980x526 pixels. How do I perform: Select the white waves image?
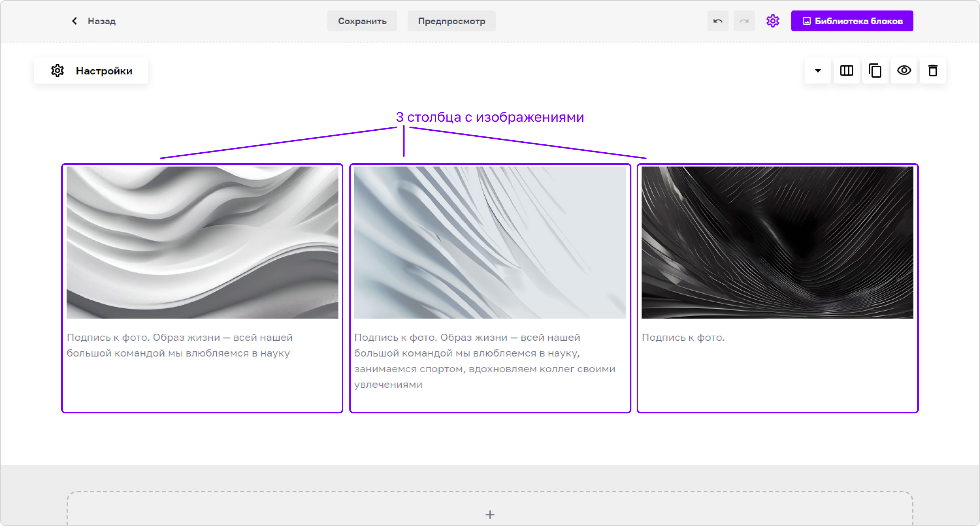tap(202, 242)
